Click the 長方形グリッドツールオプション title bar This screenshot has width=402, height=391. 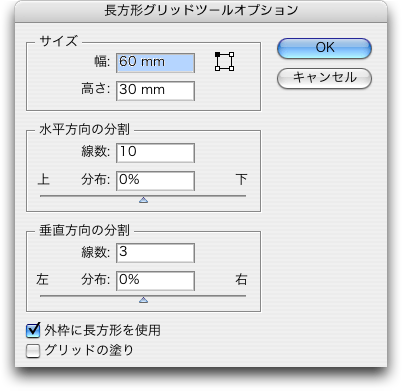[201, 11]
